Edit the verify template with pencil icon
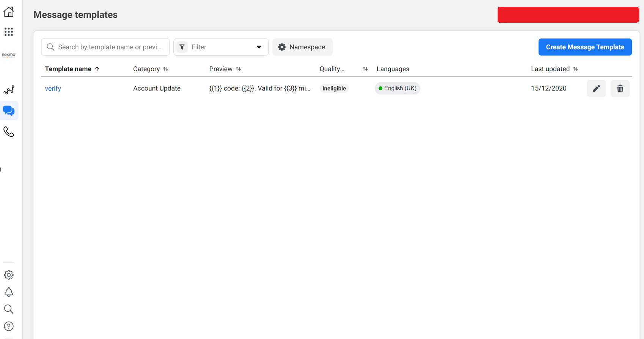Viewport: 644px width, 339px height. 596,89
